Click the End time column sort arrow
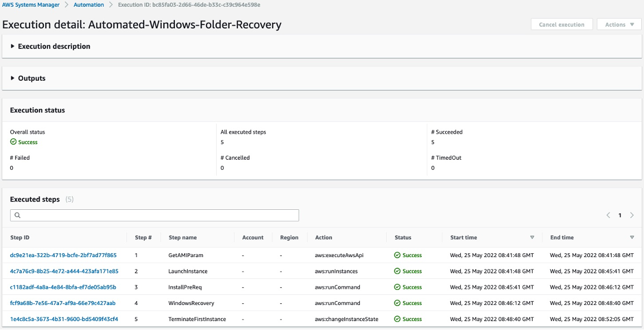 [632, 237]
